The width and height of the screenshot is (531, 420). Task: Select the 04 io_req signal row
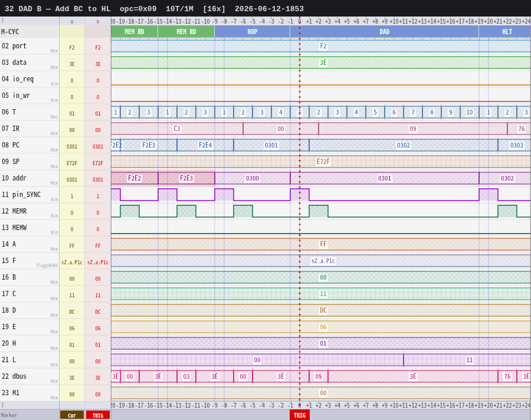point(265,79)
